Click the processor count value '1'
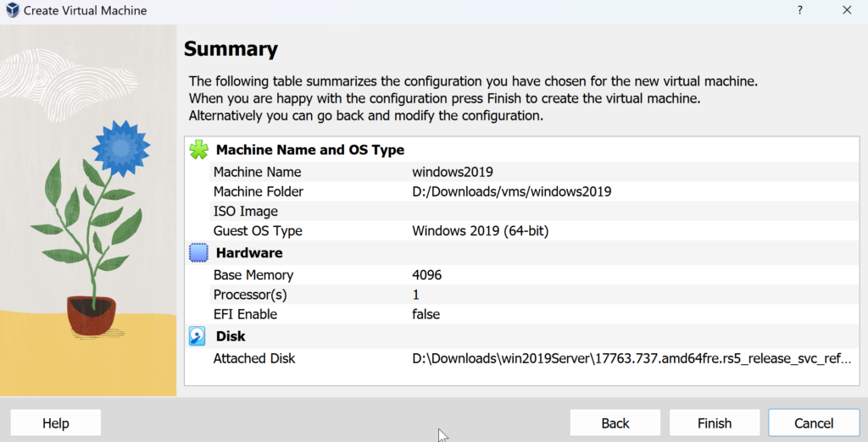This screenshot has height=442, width=868. tap(415, 295)
